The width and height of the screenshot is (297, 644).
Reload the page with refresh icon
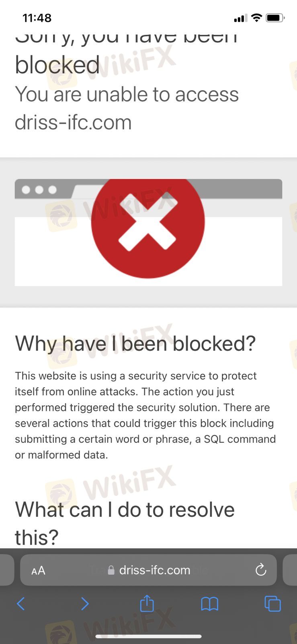261,570
